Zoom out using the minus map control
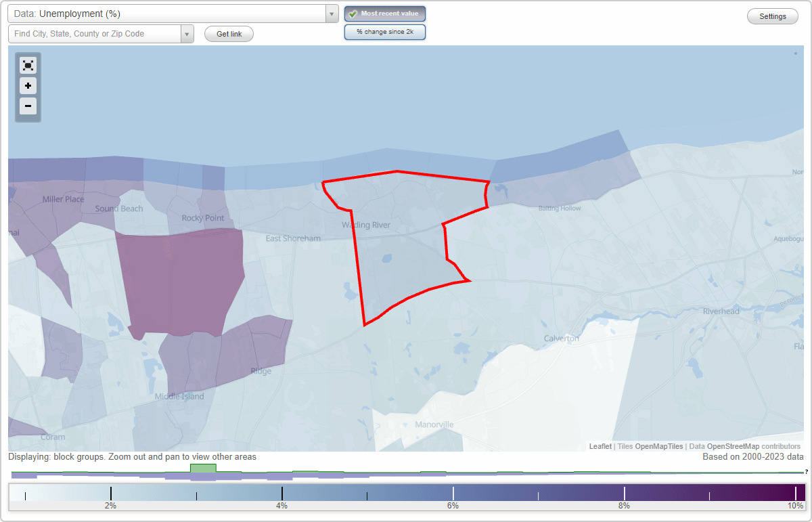The height and width of the screenshot is (522, 812). pos(28,106)
